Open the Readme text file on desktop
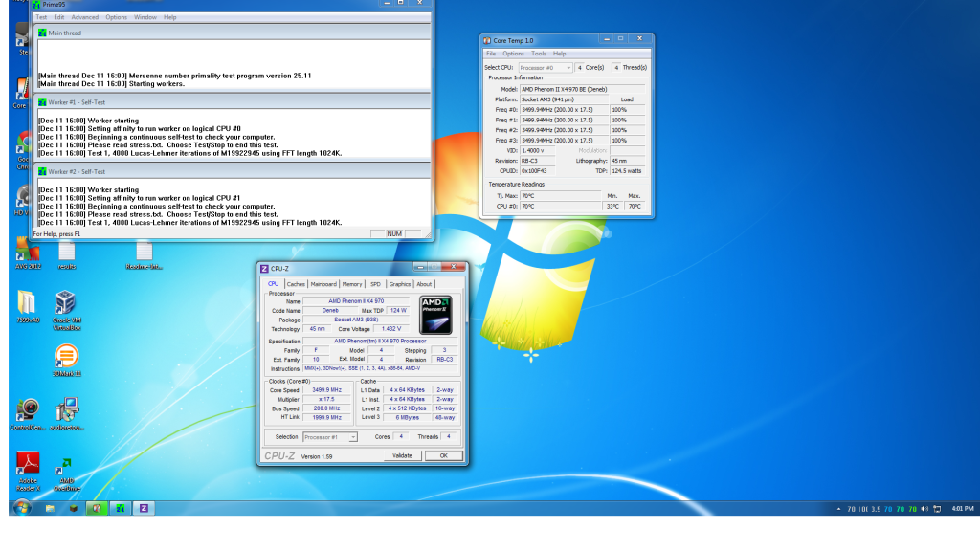This screenshot has width=980, height=551. [x=144, y=254]
